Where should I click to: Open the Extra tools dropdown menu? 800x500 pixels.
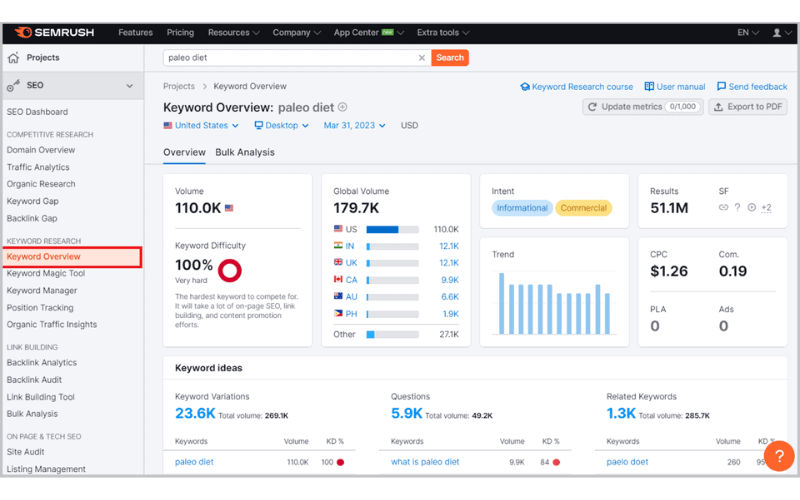tap(443, 33)
